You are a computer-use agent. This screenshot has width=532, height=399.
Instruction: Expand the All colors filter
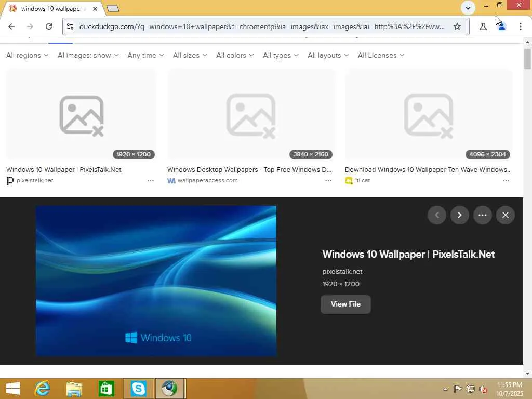(235, 55)
